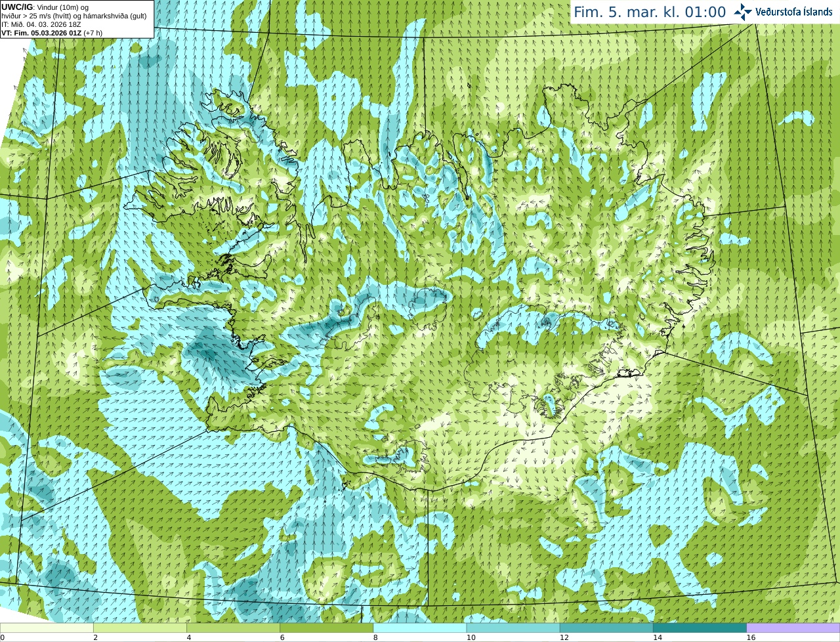Click the legend scale label '14'

(658, 637)
